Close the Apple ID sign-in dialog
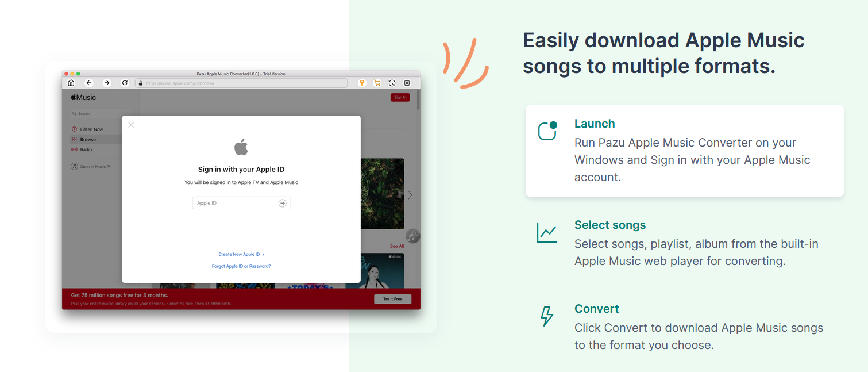Viewport: 868px width, 372px height. click(131, 125)
